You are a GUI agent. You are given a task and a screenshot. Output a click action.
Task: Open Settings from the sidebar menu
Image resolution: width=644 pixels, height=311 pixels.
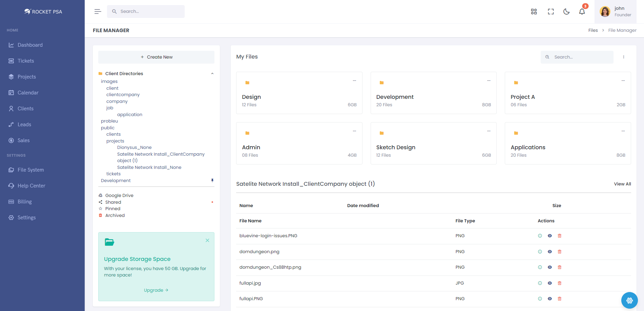click(x=27, y=217)
